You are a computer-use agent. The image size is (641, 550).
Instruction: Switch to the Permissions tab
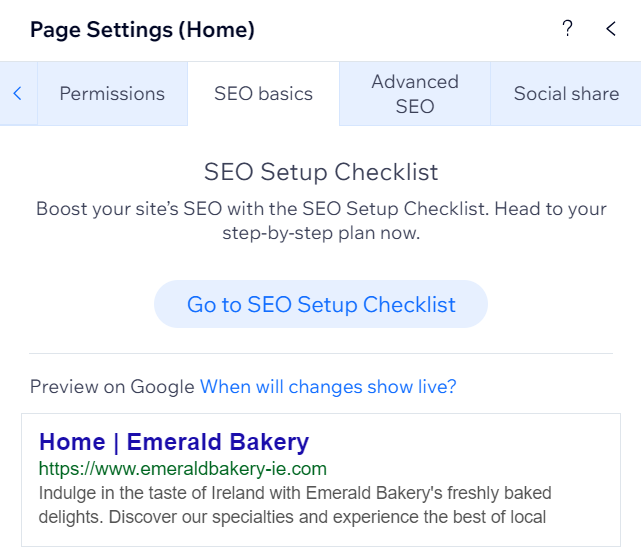pos(112,94)
